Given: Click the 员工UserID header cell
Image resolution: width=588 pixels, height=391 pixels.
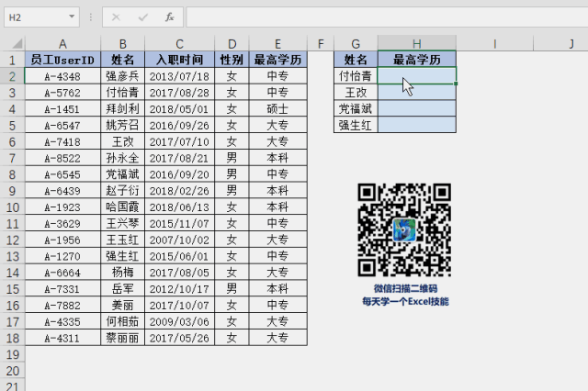Looking at the screenshot, I should point(62,60).
